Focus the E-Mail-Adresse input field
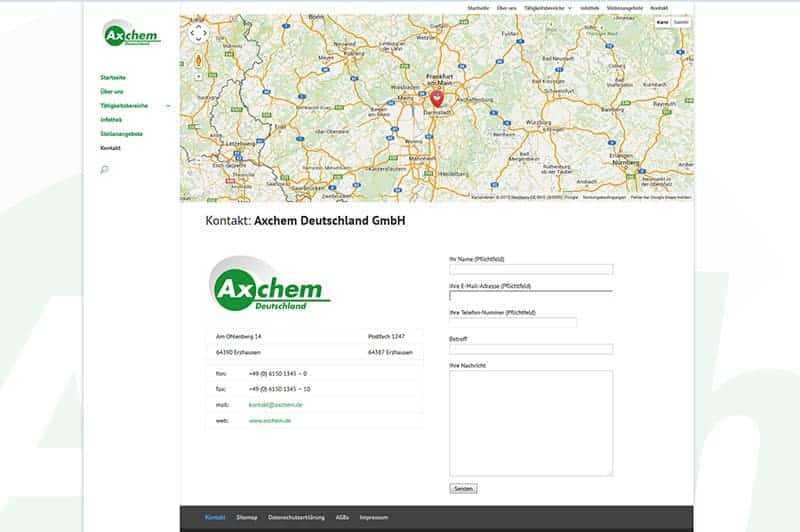Viewport: 800px width, 532px height. click(x=531, y=295)
